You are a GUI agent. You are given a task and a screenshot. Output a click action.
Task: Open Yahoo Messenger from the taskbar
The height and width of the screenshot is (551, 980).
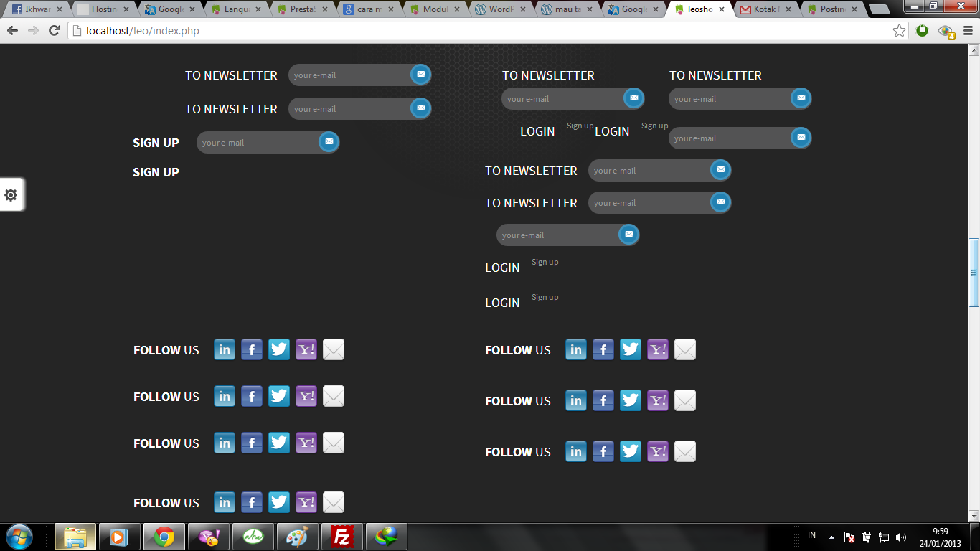tap(209, 537)
